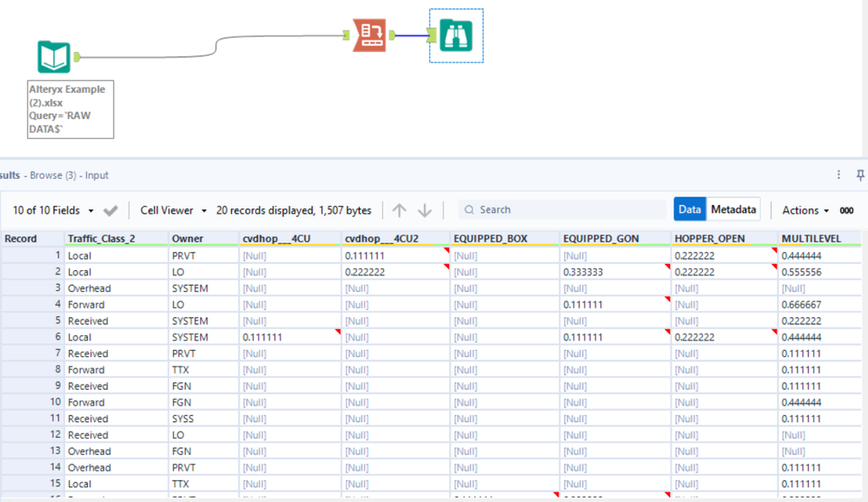This screenshot has width=868, height=502.
Task: Click cvdhop___4CU2 value 0.111111 in row 1
Action: [396, 255]
